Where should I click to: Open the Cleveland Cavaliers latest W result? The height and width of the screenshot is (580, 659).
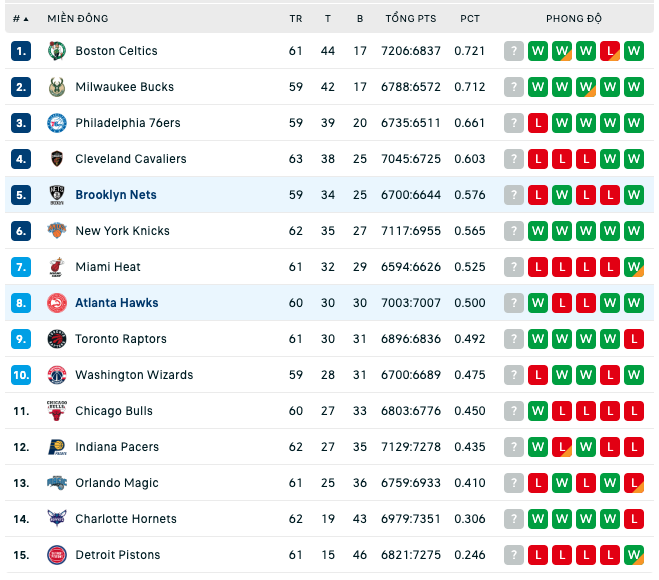tap(634, 159)
